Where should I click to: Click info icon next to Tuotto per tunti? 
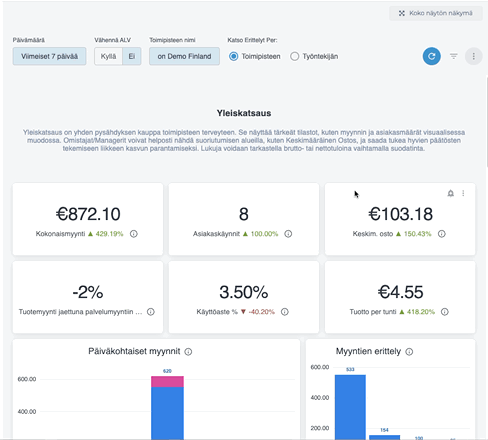[445, 312]
